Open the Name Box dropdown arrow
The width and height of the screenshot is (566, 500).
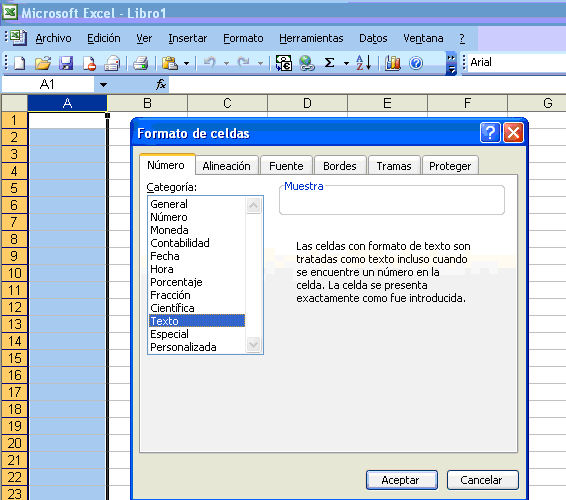coord(103,85)
